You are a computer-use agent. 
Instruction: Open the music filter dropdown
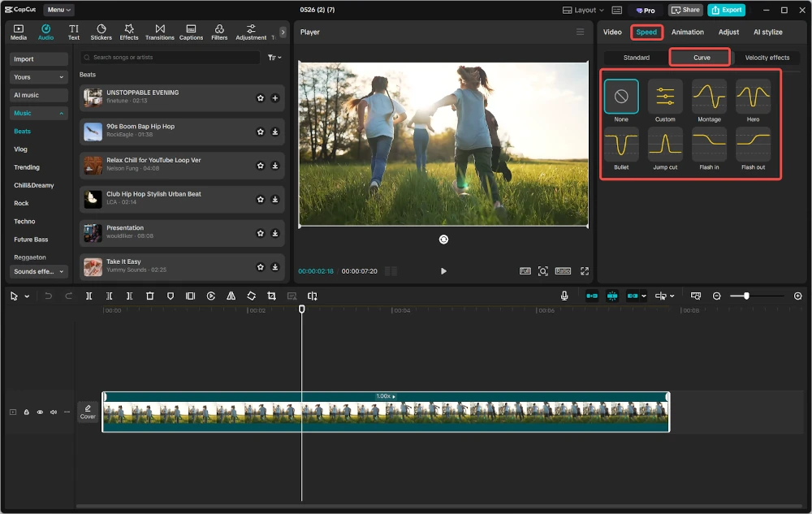(274, 58)
